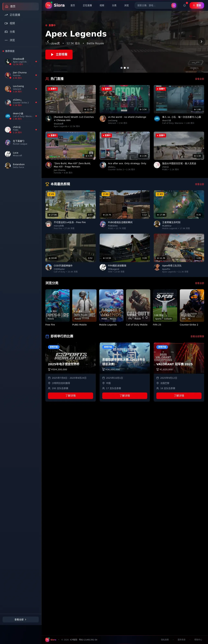The width and height of the screenshot is (208, 644).
Task: Click streamer avatar beside Wraith 1v3 Clutches
Action: click(49, 119)
